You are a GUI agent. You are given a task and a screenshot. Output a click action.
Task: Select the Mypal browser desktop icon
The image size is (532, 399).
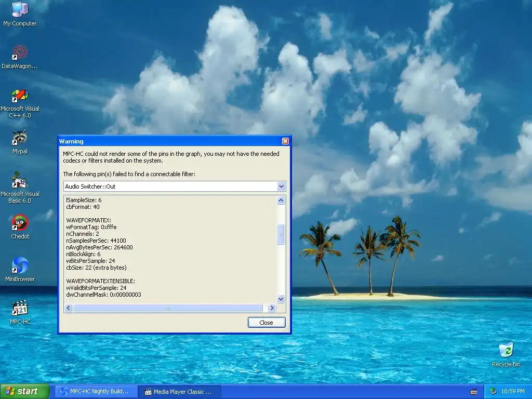click(x=20, y=142)
